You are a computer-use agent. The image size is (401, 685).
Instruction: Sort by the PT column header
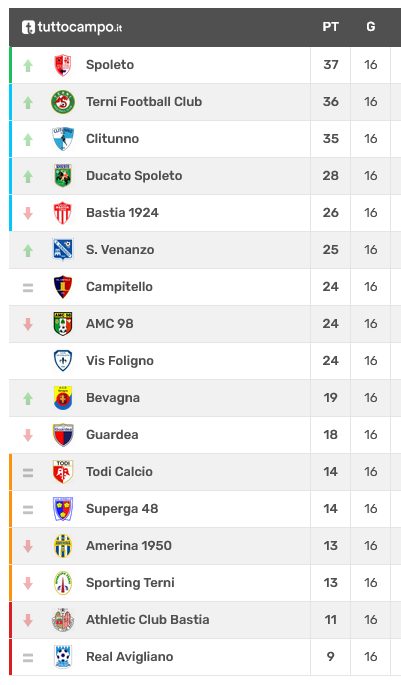tap(330, 27)
